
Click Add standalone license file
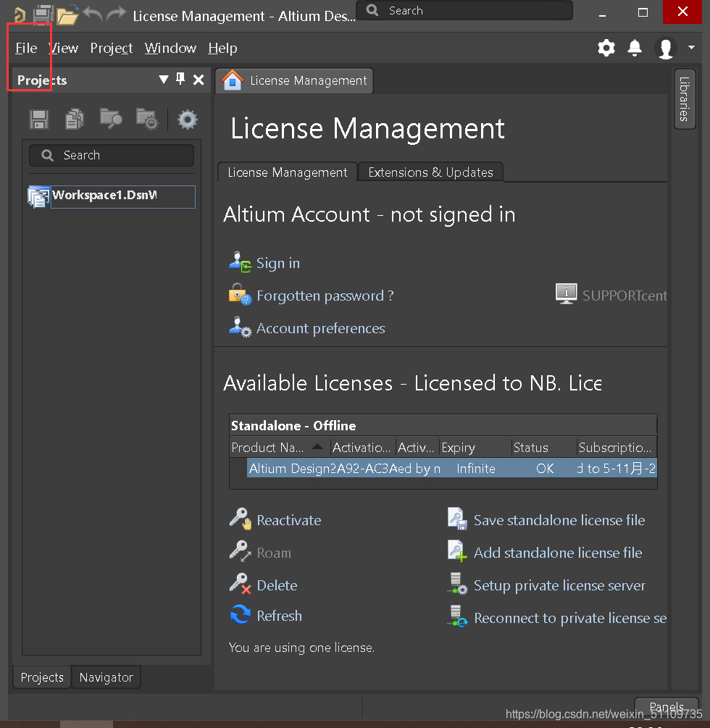pos(558,553)
